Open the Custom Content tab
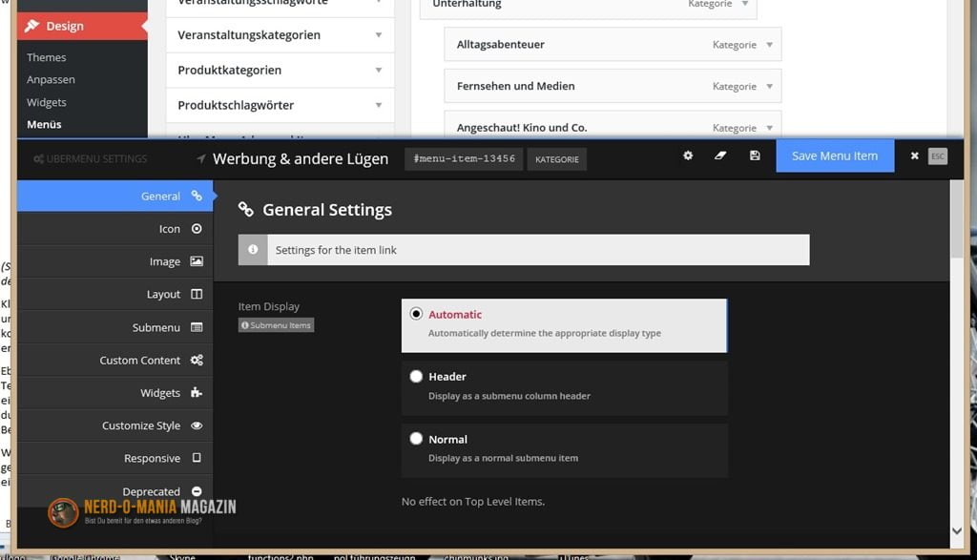Viewport: 977px width, 560px height. (115, 360)
